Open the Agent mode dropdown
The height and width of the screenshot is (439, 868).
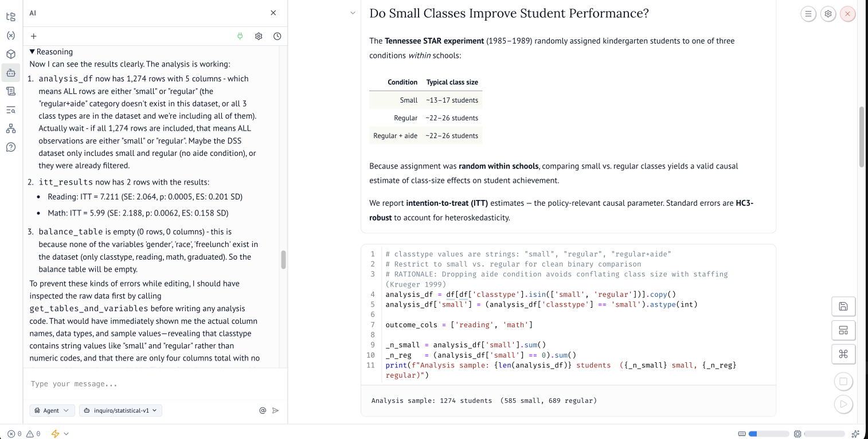click(52, 410)
